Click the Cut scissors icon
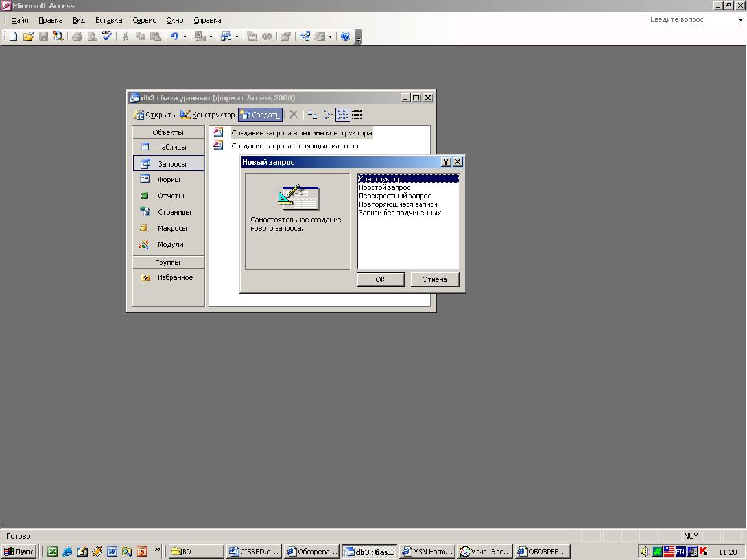This screenshot has height=560, width=747. coord(125,36)
